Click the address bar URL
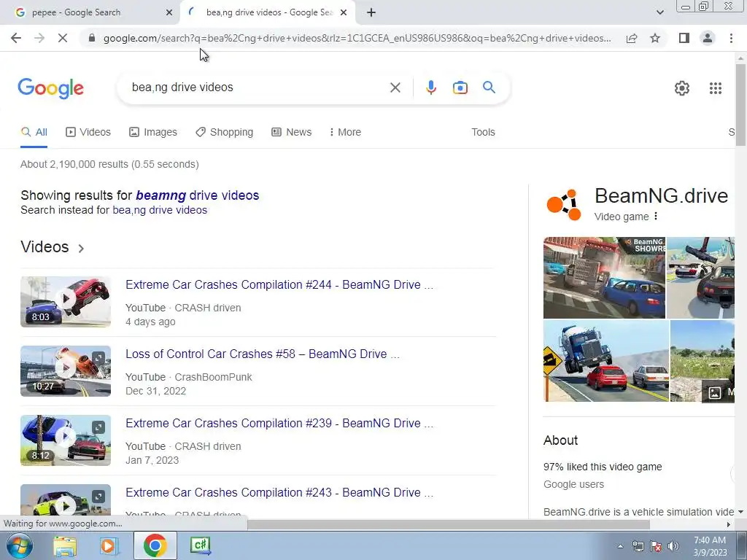The width and height of the screenshot is (747, 560). pos(357,38)
